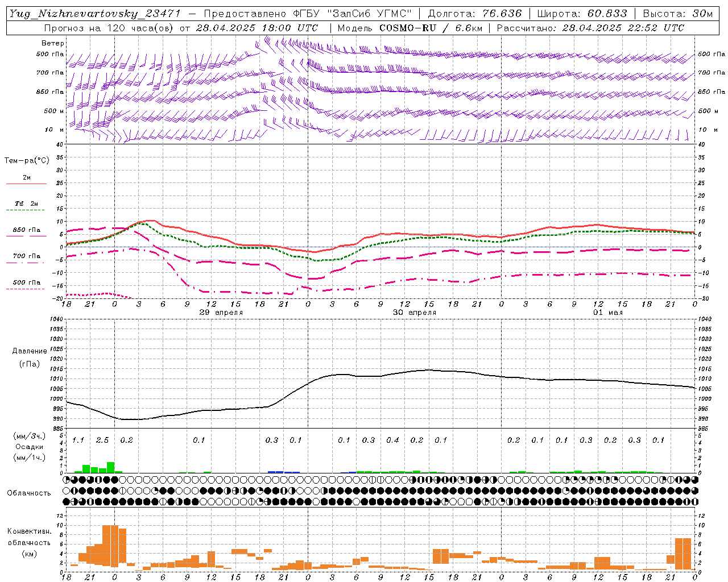Click the computed time 28.04.2025 22:52 UTC

[x=623, y=28]
